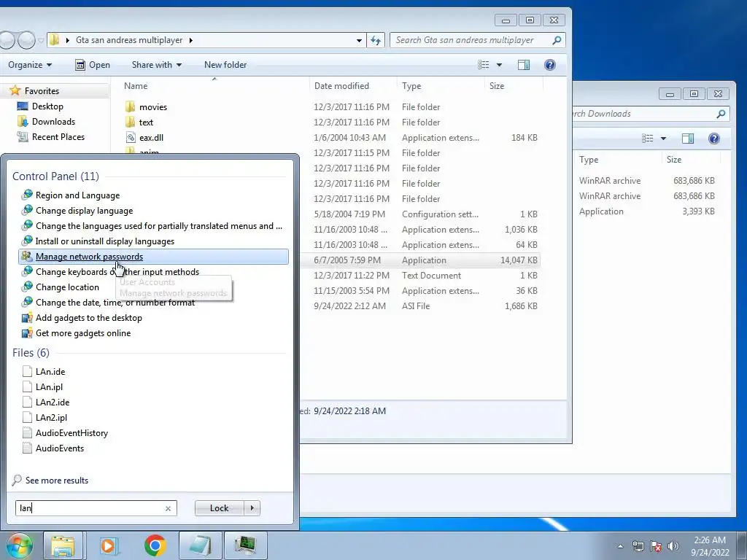The height and width of the screenshot is (560, 747).
Task: Open Help in the Downloads window
Action: tap(713, 139)
